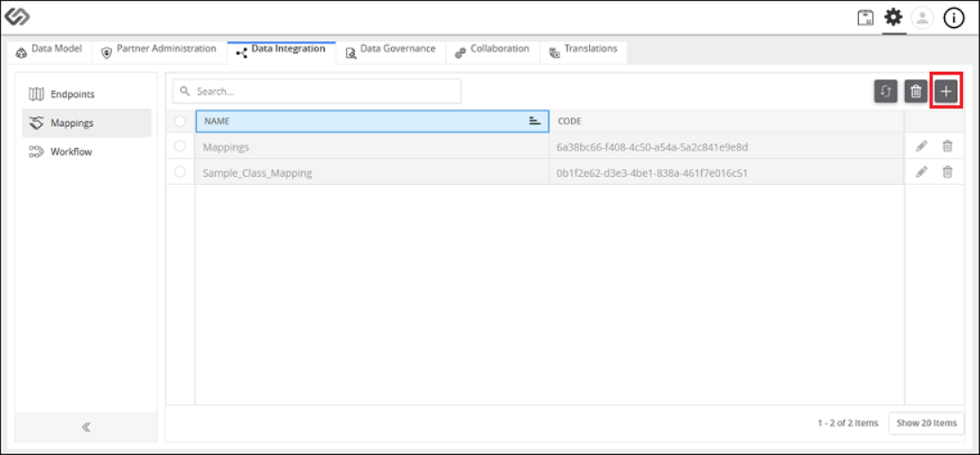Screen dimensions: 980x455
Task: Toggle the select-all header checkbox
Action: pos(180,121)
